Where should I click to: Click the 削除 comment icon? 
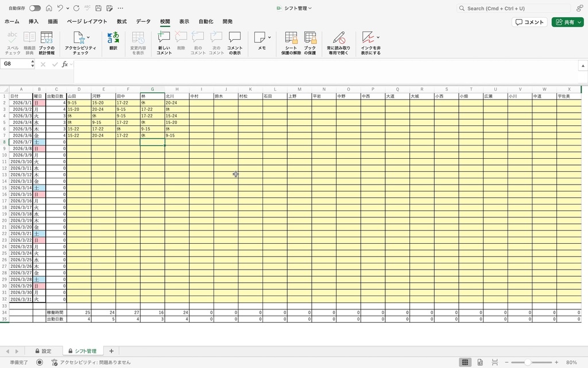[181, 41]
